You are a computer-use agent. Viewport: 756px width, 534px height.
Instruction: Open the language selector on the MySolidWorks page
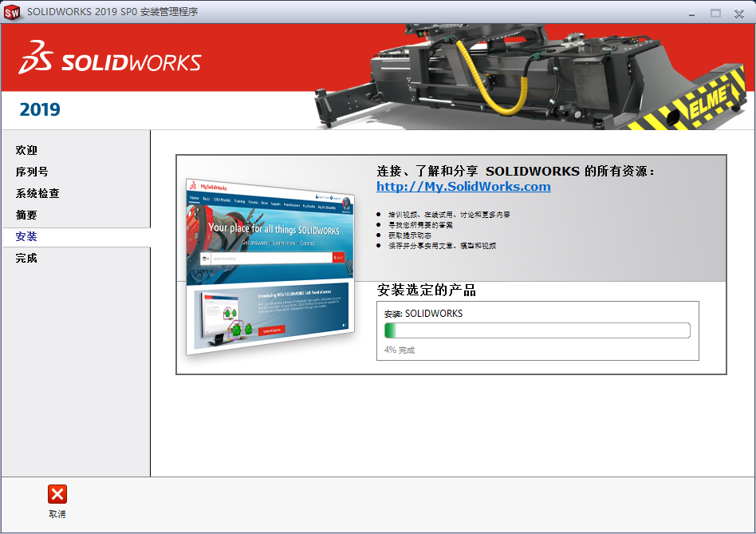pyautogui.click(x=333, y=197)
